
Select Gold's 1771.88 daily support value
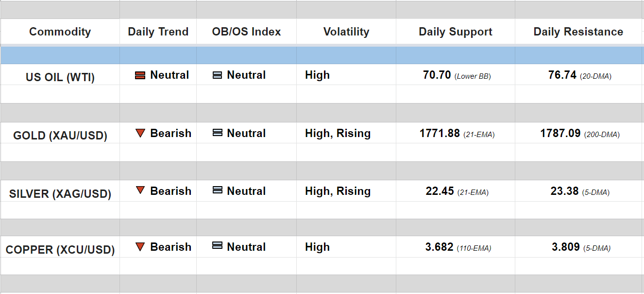coord(440,134)
